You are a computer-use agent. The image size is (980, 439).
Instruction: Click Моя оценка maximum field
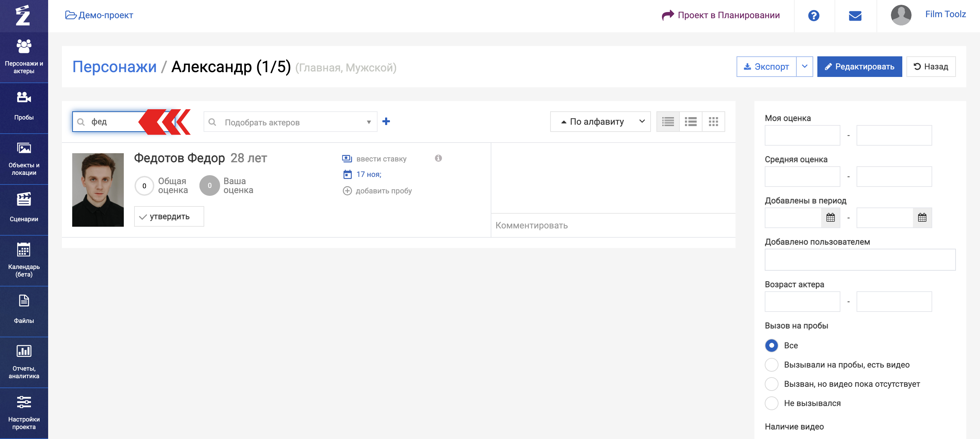(894, 135)
